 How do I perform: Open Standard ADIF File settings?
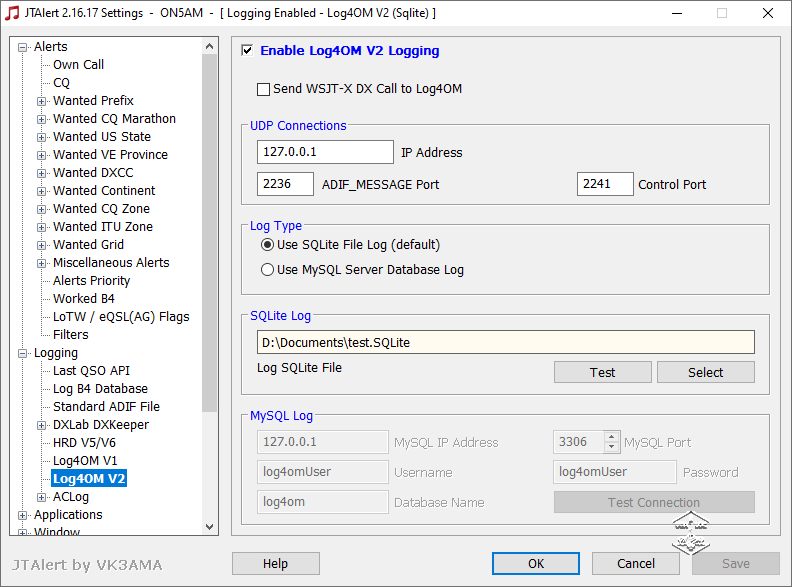point(106,407)
